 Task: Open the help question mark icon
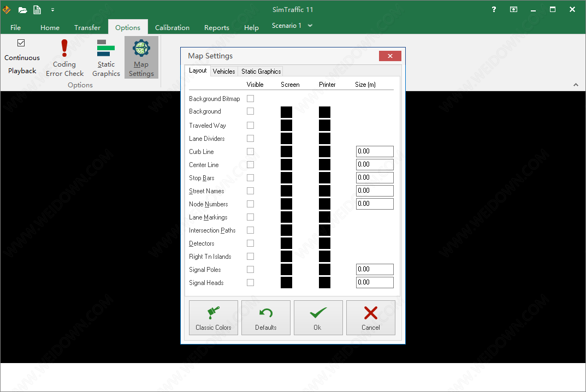[x=494, y=9]
